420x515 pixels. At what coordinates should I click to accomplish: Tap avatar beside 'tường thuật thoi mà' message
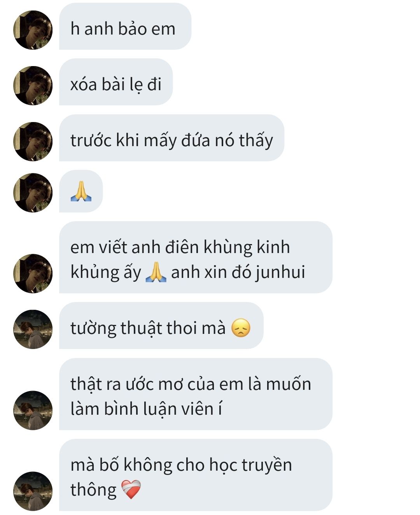click(x=33, y=329)
